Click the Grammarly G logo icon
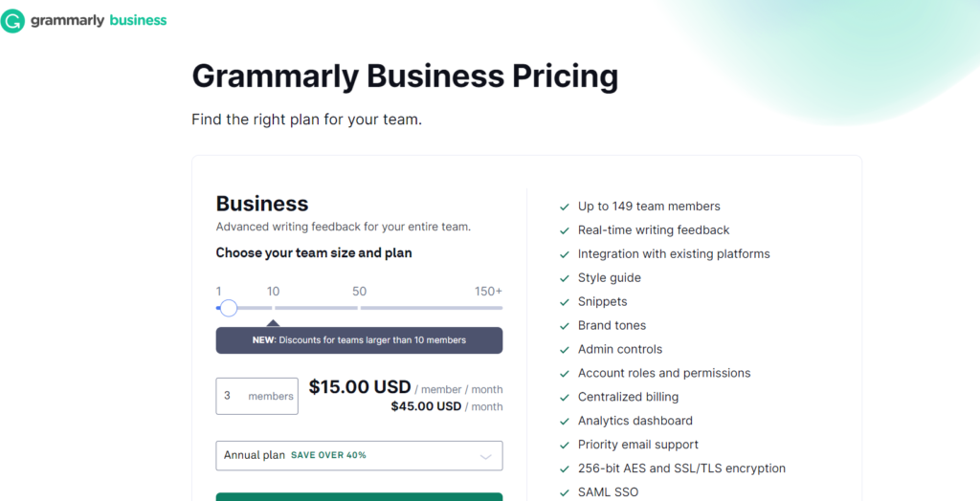The image size is (980, 501). pos(13,20)
